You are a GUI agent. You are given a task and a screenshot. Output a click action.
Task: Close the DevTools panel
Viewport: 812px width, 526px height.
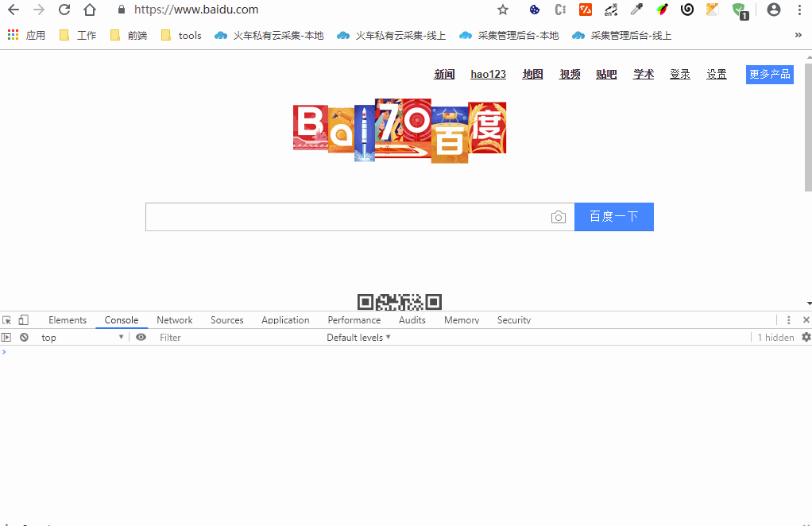[x=806, y=320]
